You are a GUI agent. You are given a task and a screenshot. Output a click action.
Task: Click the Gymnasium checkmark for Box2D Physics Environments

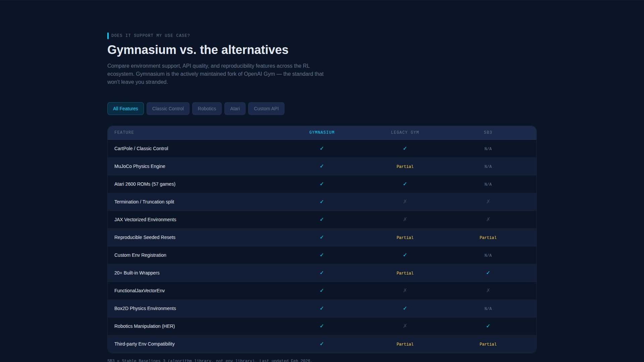click(322, 308)
